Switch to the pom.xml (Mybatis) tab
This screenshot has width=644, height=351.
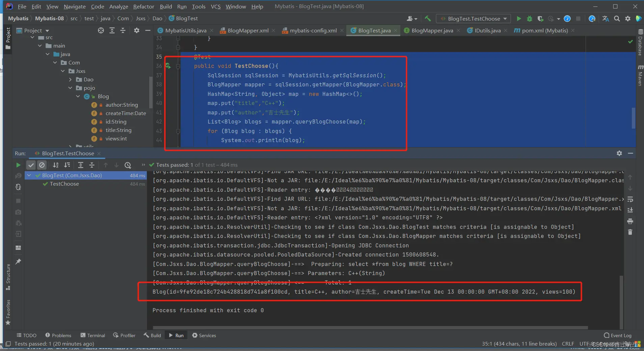coord(544,30)
